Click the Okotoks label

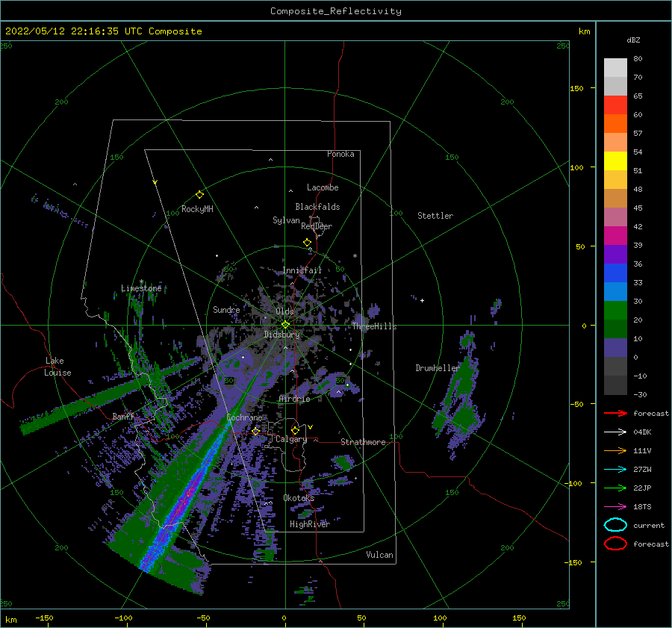tap(299, 498)
